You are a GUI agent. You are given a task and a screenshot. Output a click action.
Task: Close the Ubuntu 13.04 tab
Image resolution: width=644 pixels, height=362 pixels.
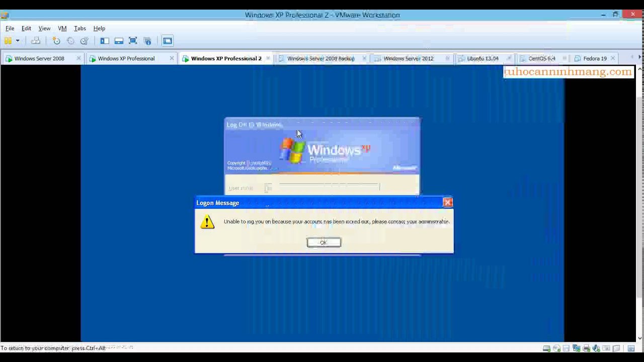click(510, 58)
